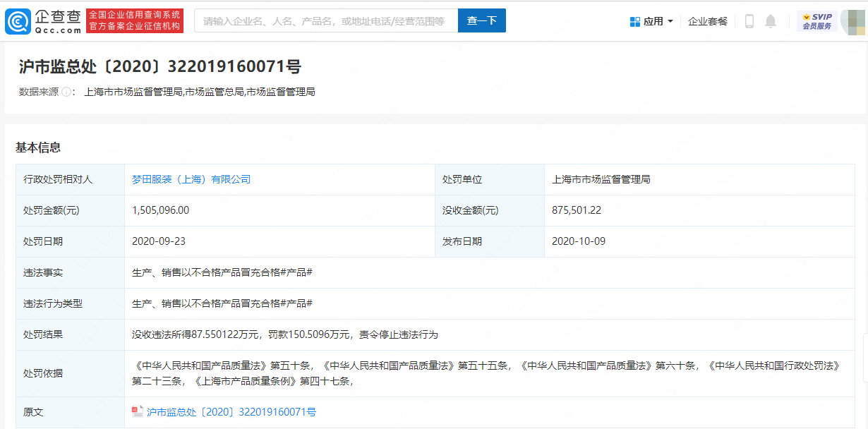Click the data source agencies text line
Image resolution: width=868 pixels, height=429 pixels.
[200, 92]
